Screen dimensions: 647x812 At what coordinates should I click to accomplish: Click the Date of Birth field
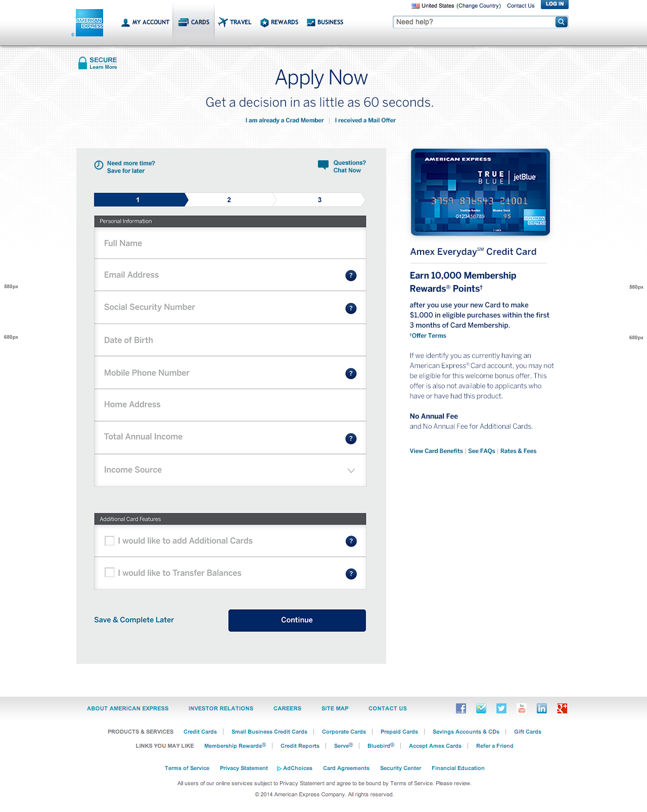(x=230, y=340)
